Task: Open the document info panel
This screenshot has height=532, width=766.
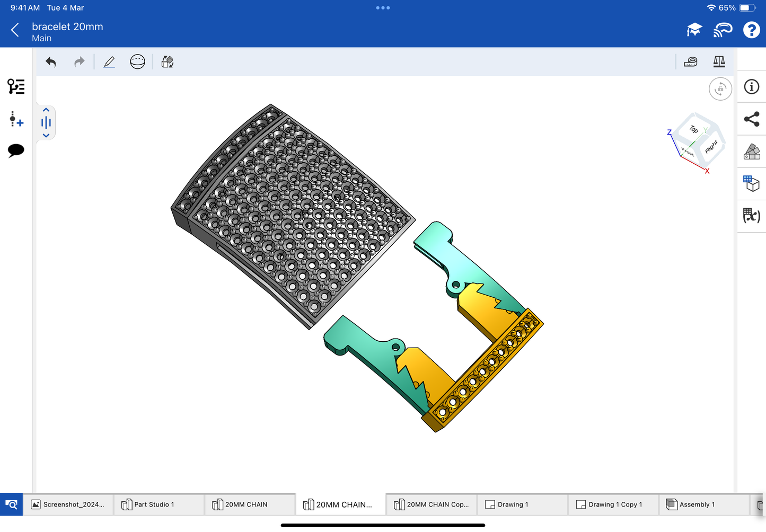Action: pos(751,87)
